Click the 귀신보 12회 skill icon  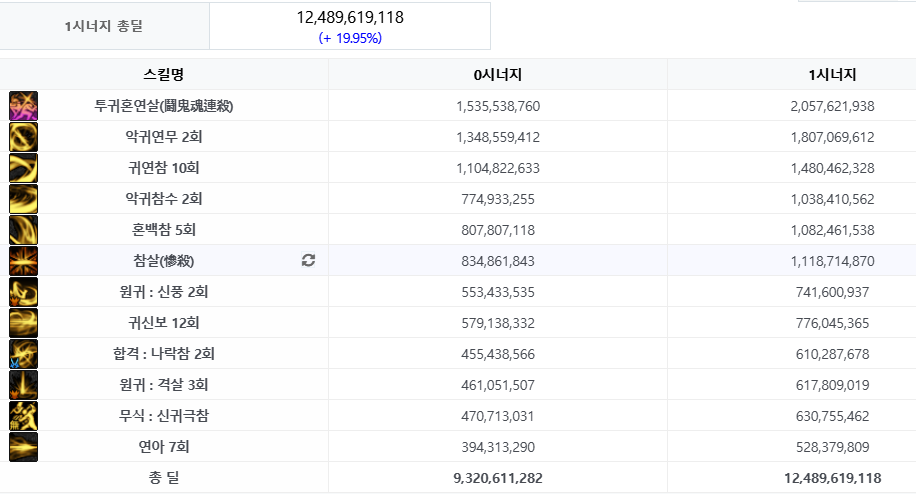pyautogui.click(x=23, y=322)
